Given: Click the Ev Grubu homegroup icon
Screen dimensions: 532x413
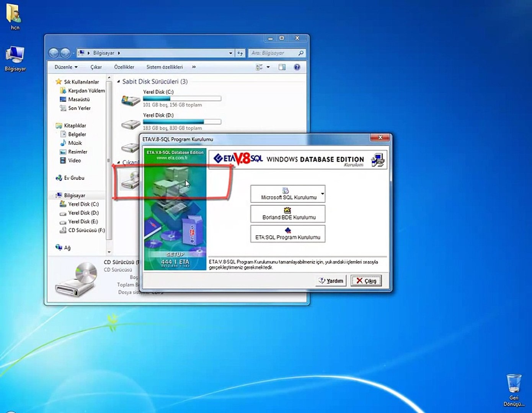Looking at the screenshot, I should coord(59,178).
